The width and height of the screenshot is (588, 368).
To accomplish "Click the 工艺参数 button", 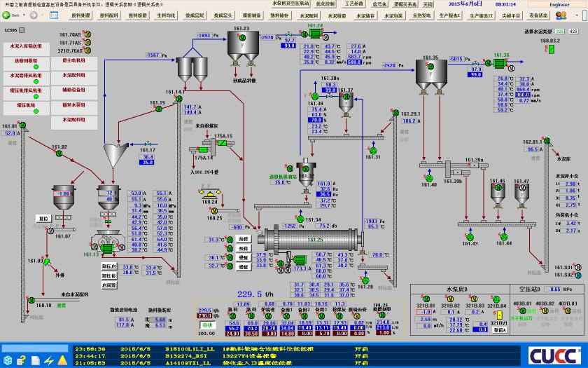I will (x=354, y=4).
